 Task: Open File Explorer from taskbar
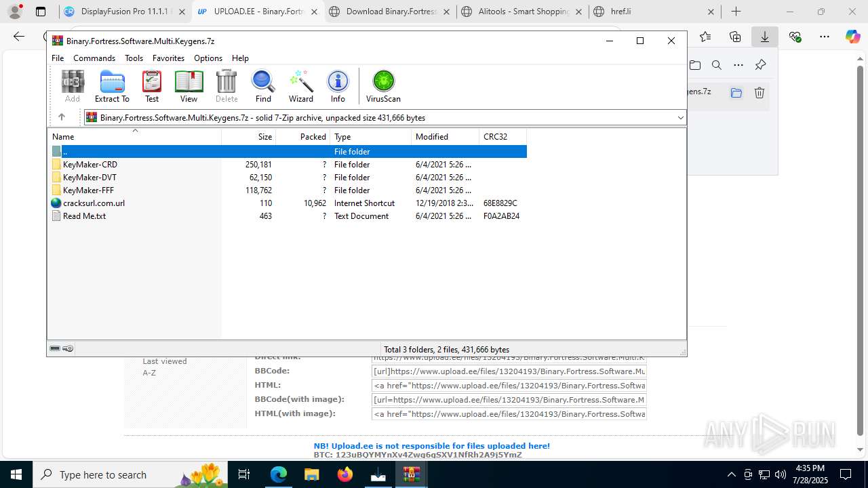[312, 474]
